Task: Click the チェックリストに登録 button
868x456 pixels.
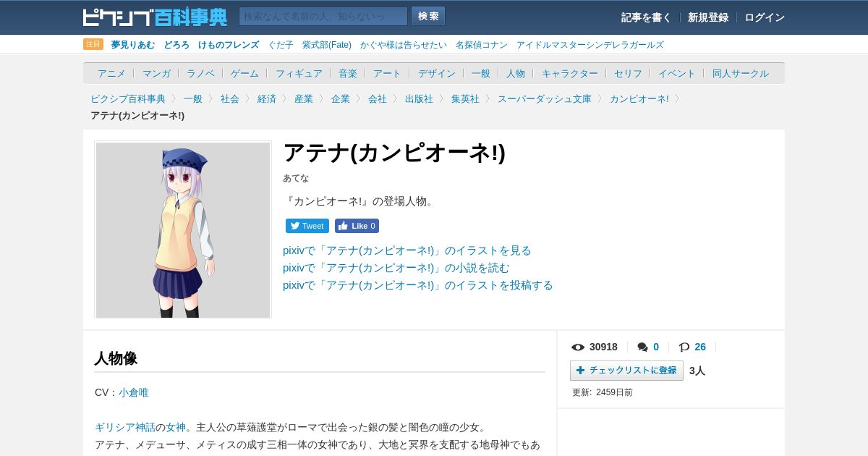Action: (x=626, y=371)
